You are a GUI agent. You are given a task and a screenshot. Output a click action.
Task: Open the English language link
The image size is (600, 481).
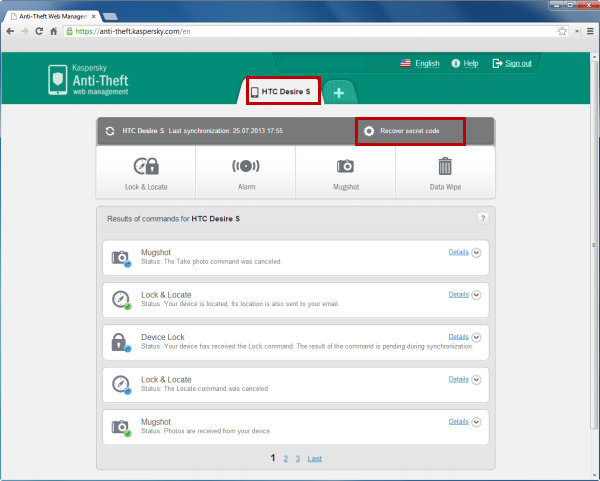pyautogui.click(x=427, y=64)
